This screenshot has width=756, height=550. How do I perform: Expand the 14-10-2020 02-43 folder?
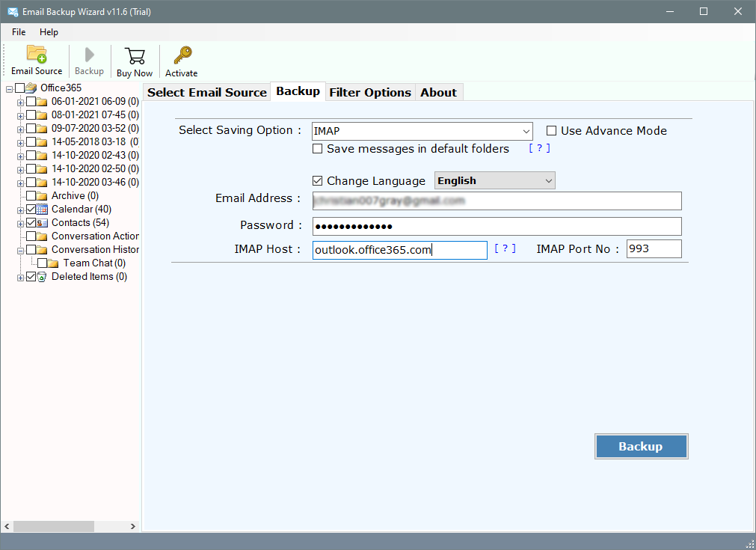tap(20, 157)
